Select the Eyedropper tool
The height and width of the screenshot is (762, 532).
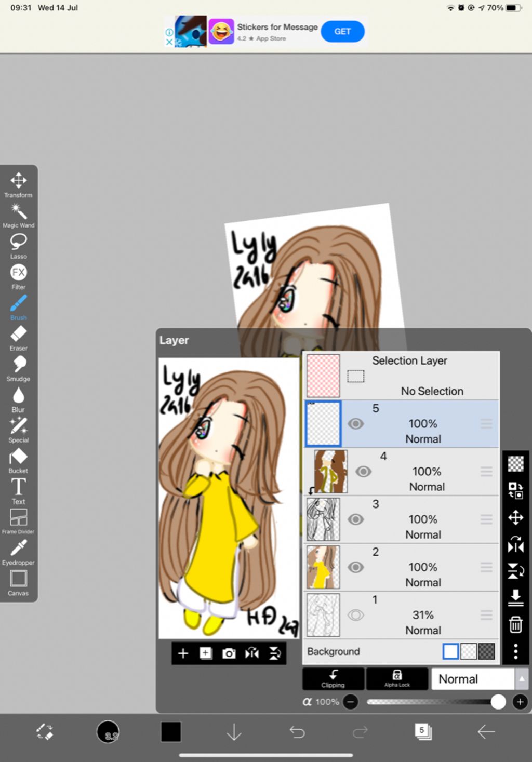pyautogui.click(x=18, y=552)
